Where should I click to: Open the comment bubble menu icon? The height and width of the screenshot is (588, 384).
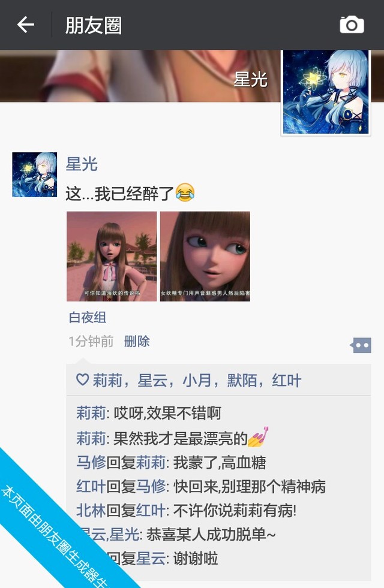[x=361, y=345]
